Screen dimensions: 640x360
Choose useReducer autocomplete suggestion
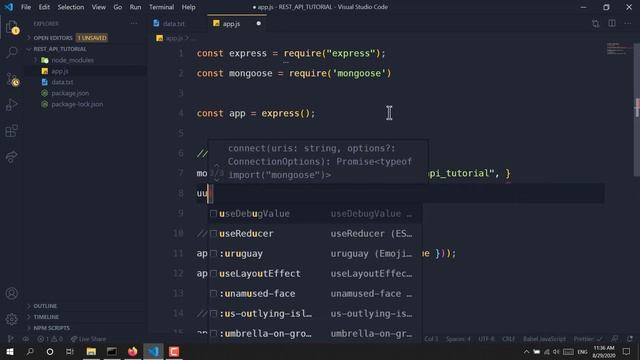(x=315, y=233)
